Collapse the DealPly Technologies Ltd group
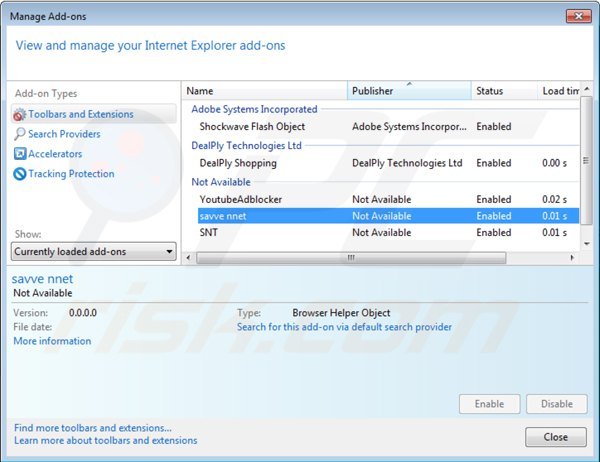This screenshot has height=462, width=600. 246,146
